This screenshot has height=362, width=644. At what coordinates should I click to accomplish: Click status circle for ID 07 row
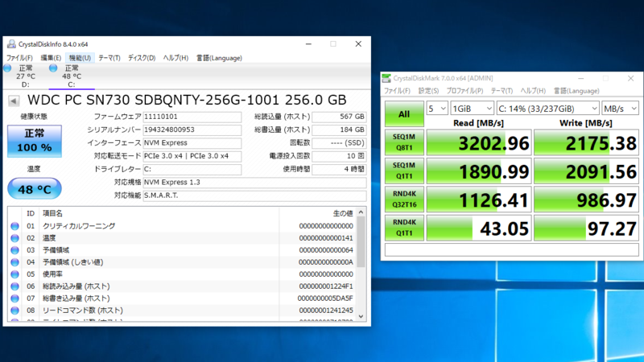[x=14, y=298]
